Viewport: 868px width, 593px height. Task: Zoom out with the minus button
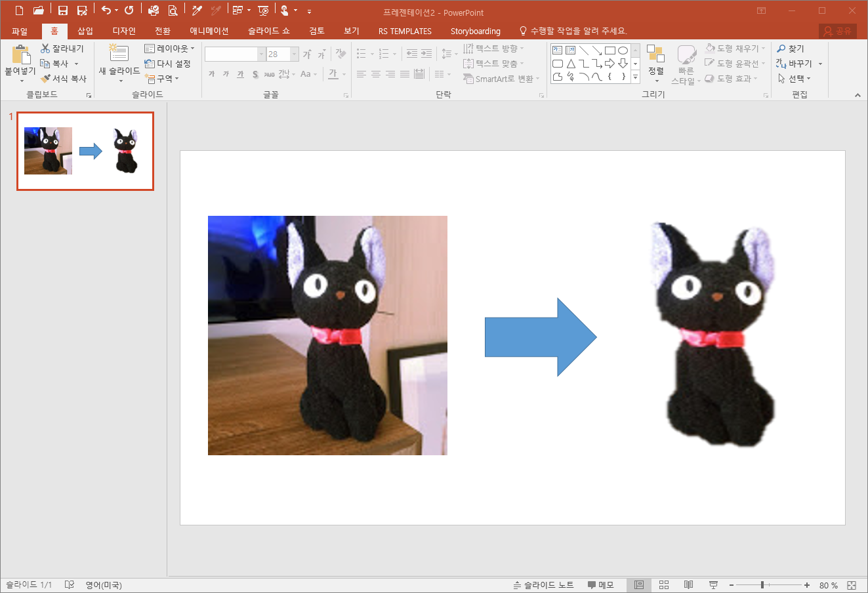pyautogui.click(x=732, y=585)
